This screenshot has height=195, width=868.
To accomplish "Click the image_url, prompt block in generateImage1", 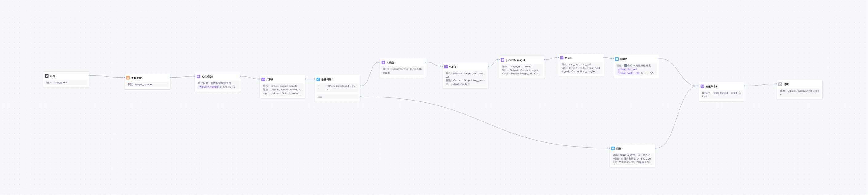I will pos(522,70).
